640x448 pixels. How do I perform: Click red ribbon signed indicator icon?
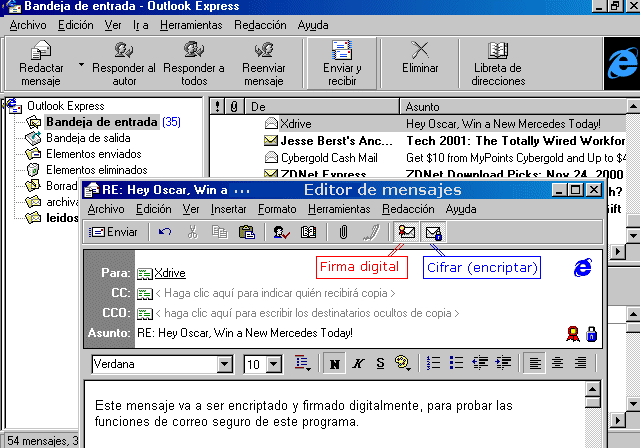click(x=573, y=334)
